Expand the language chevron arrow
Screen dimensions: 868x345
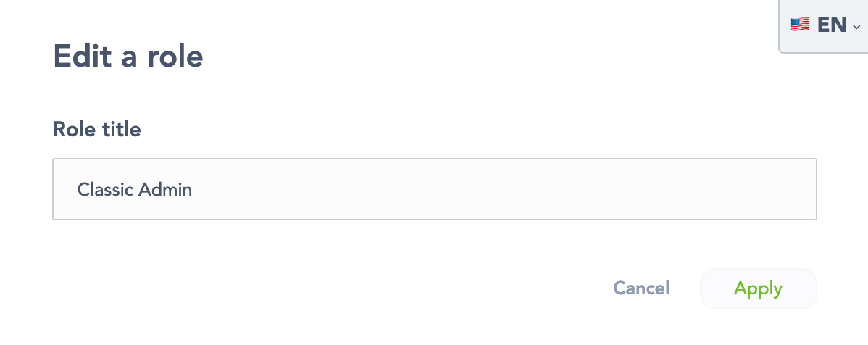point(856,27)
